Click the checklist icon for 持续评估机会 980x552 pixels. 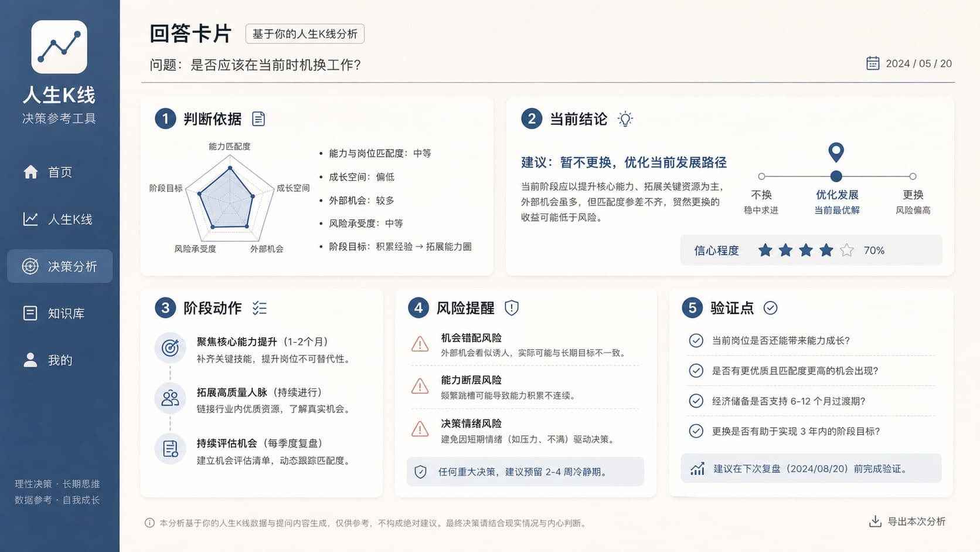tap(170, 449)
